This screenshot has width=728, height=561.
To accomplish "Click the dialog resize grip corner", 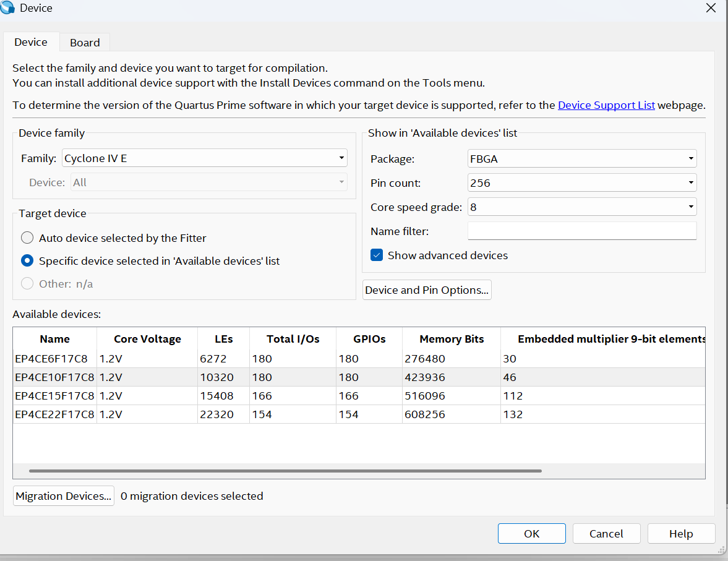I will [x=721, y=549].
